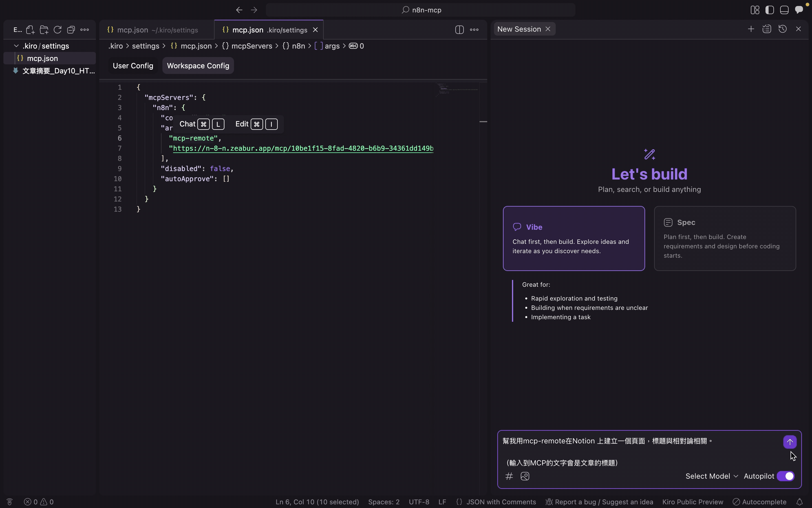Toggle the Autopilot switch

coord(785,476)
